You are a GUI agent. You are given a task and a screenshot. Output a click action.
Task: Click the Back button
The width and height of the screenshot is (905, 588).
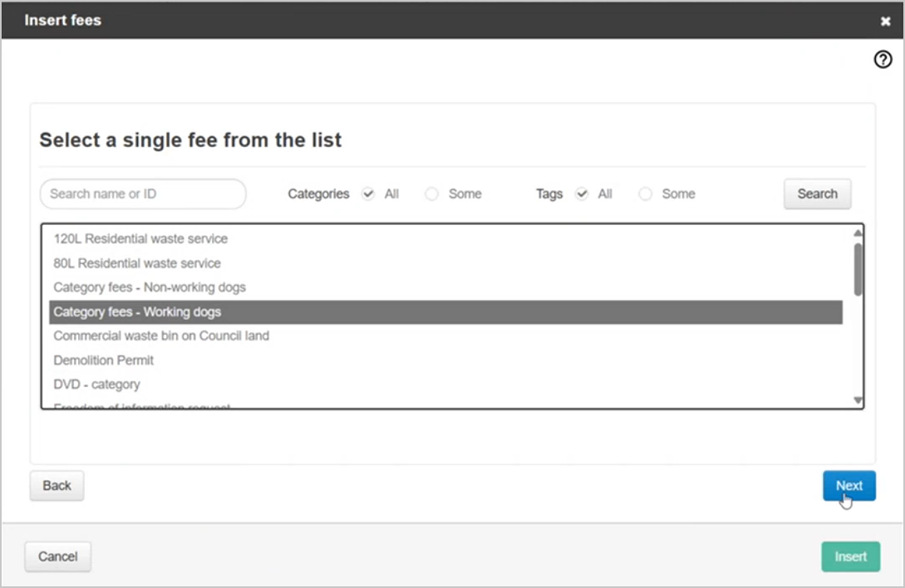pos(56,485)
